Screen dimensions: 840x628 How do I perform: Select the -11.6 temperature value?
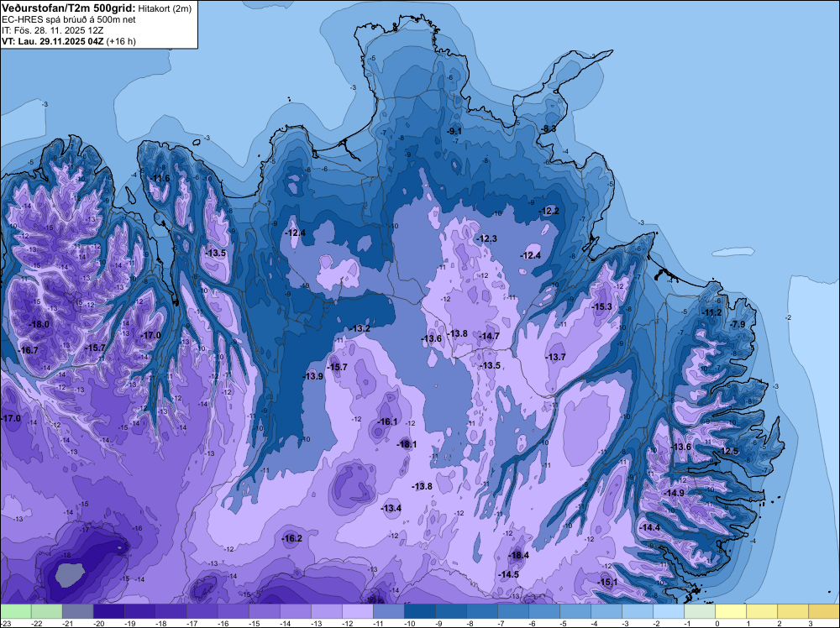point(160,178)
